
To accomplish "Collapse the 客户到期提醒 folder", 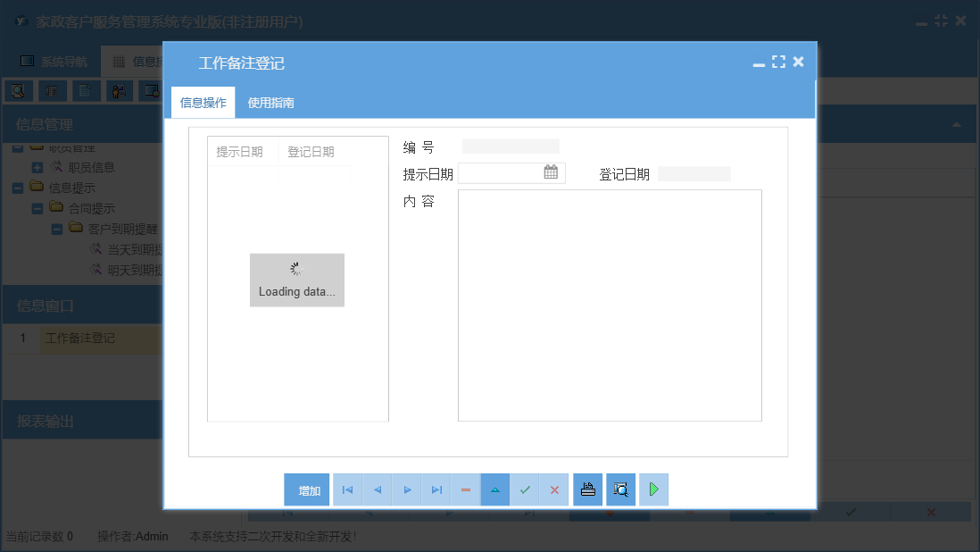I will 55,228.
